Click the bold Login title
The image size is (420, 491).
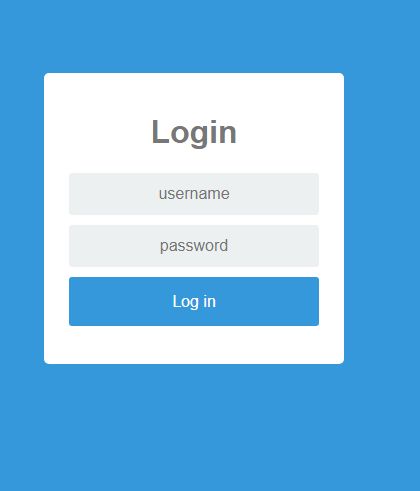(194, 132)
